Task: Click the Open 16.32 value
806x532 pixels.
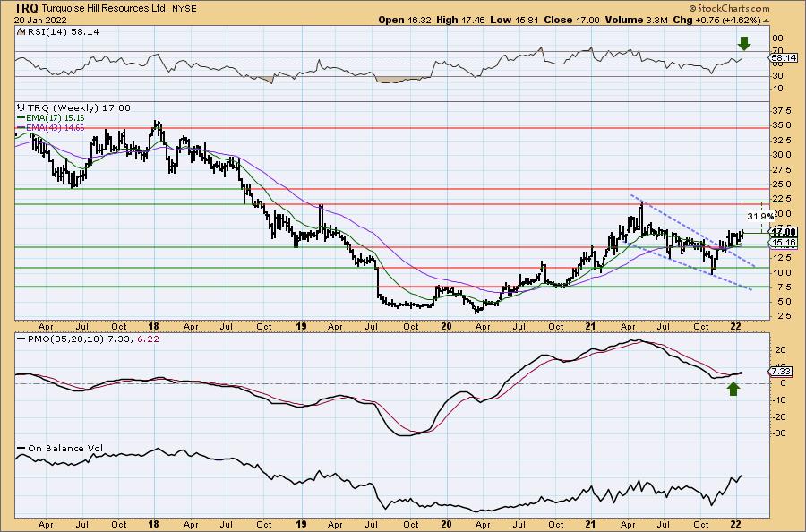Action: pos(406,20)
